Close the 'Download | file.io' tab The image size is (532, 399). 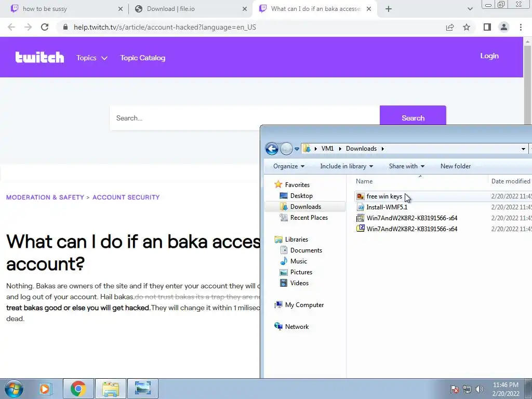(x=245, y=9)
